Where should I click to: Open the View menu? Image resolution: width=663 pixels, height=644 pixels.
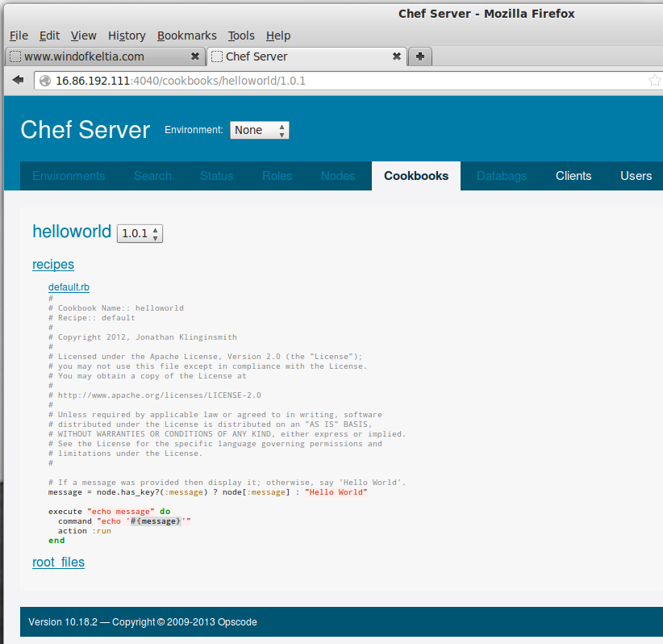tap(83, 36)
